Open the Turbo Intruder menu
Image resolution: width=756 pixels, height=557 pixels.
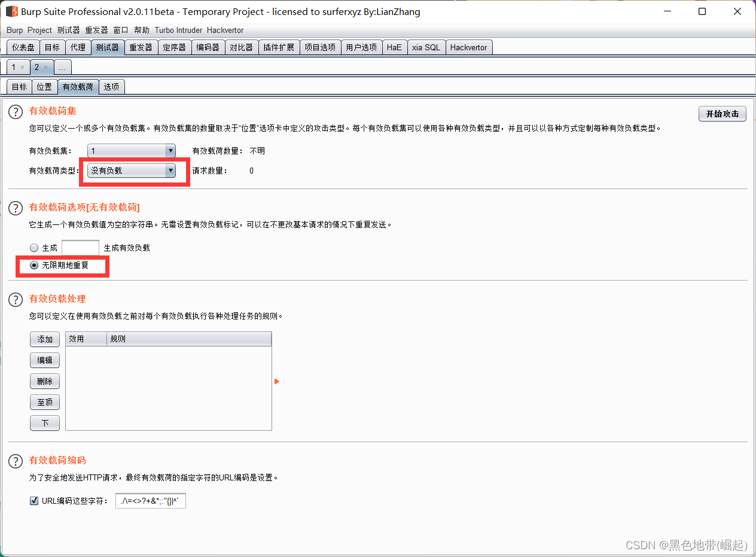(178, 30)
